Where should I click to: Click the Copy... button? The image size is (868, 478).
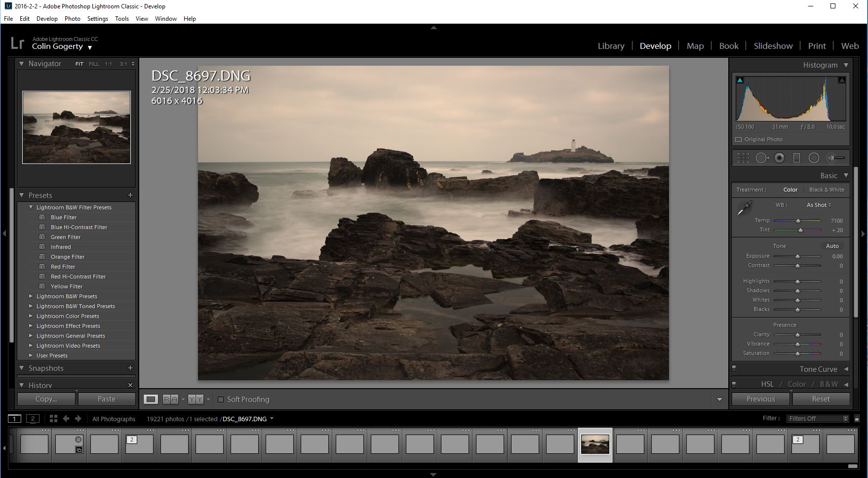[46, 399]
